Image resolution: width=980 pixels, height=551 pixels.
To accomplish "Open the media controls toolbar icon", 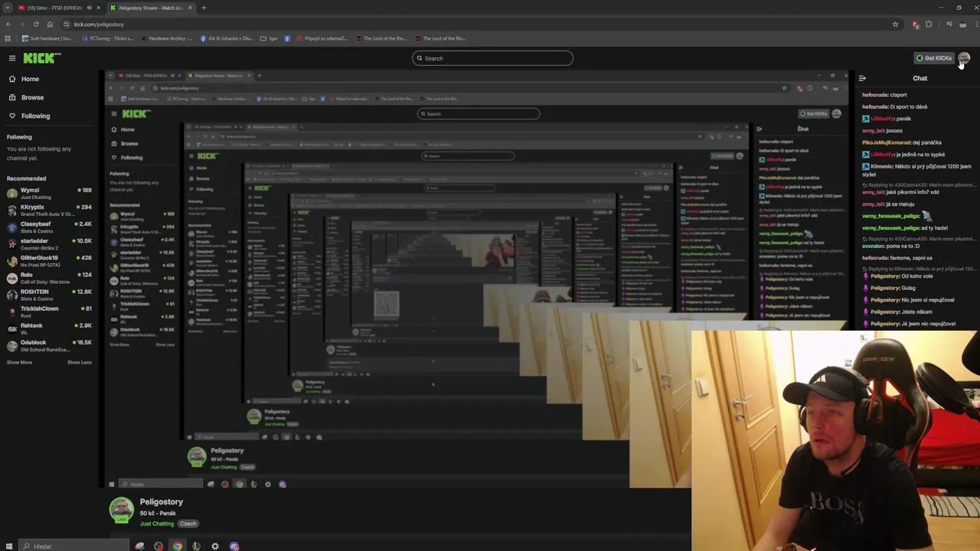I will (x=949, y=24).
